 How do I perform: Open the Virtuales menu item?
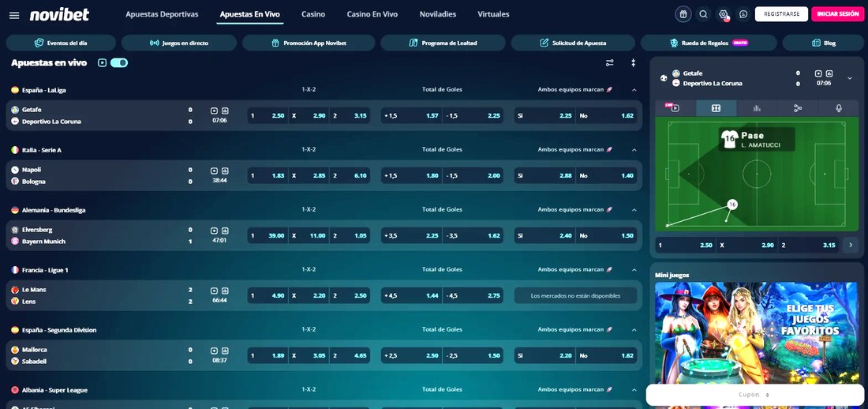pos(493,14)
